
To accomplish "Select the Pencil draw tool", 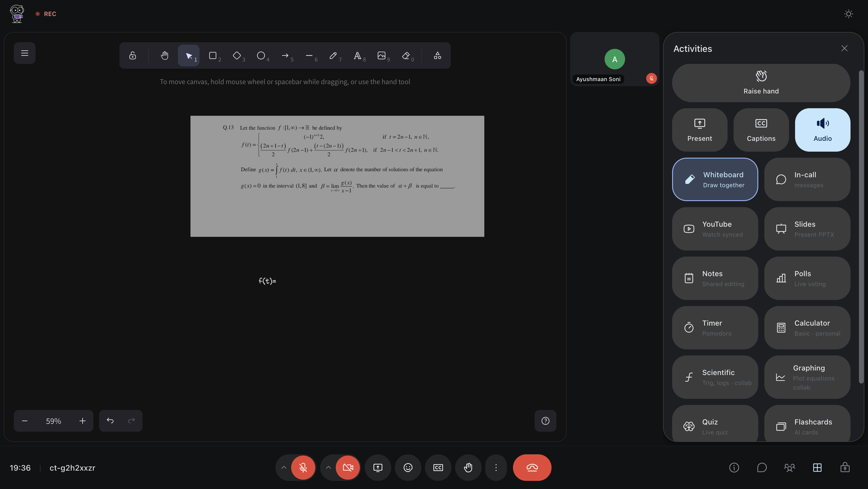I will point(333,55).
